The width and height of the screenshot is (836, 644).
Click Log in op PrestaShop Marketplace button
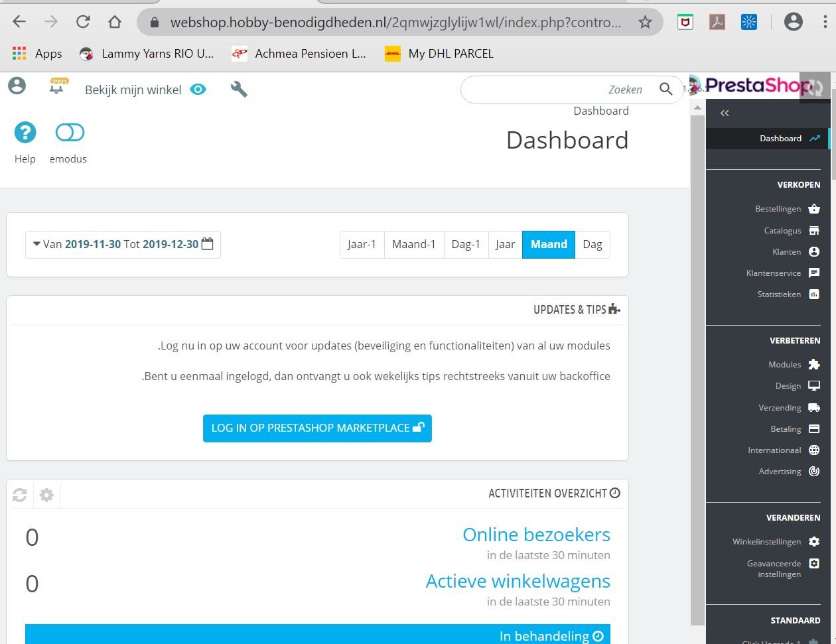tap(317, 428)
